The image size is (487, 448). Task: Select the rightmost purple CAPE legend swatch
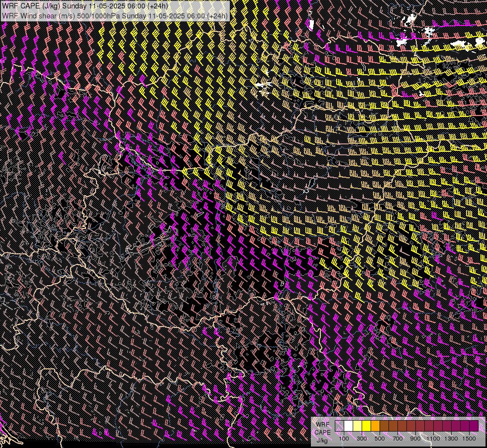(x=474, y=426)
